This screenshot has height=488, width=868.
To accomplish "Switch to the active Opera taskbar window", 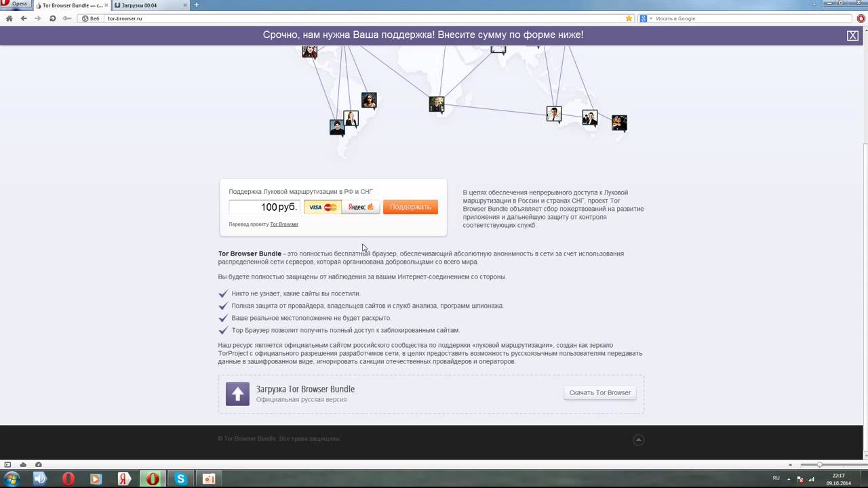I will tap(153, 479).
